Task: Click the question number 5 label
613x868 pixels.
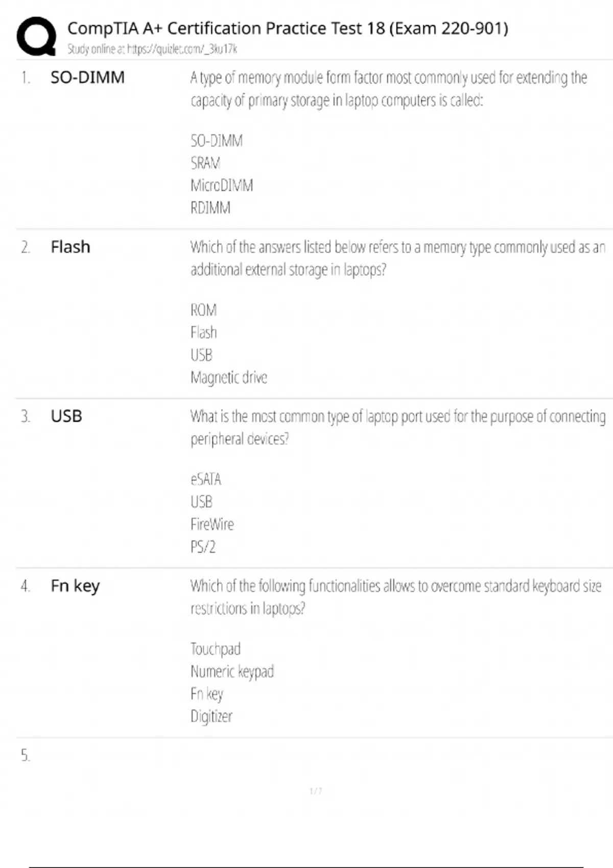Action: pos(26,755)
